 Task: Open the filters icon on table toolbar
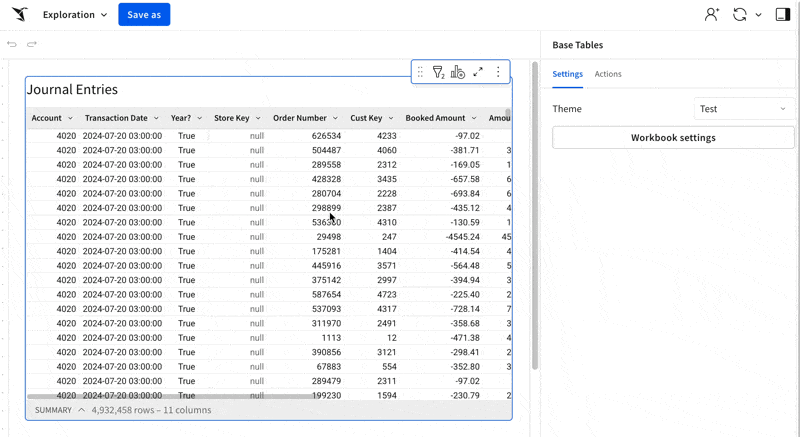pos(438,72)
